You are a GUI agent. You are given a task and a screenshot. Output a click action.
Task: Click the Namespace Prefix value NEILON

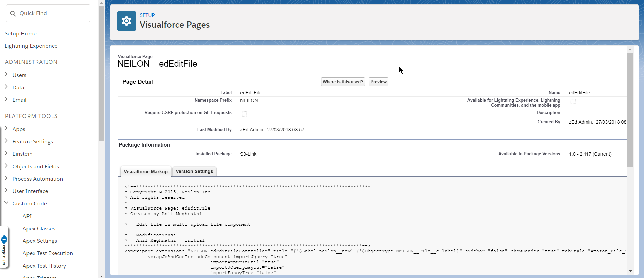pos(249,100)
